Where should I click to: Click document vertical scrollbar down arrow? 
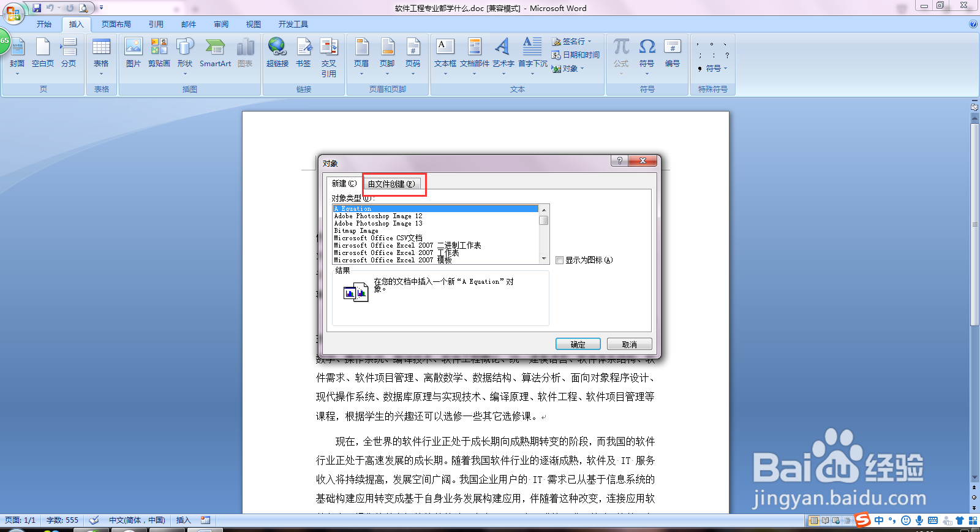pos(974,477)
